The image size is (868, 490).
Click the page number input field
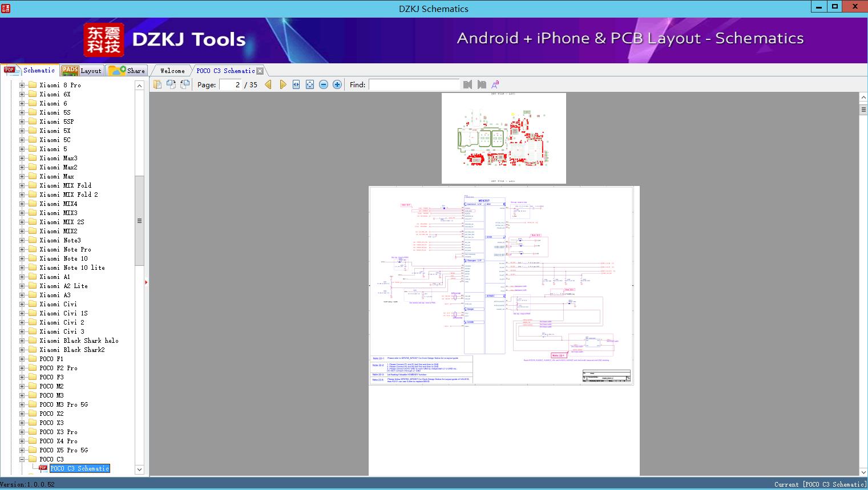click(231, 84)
